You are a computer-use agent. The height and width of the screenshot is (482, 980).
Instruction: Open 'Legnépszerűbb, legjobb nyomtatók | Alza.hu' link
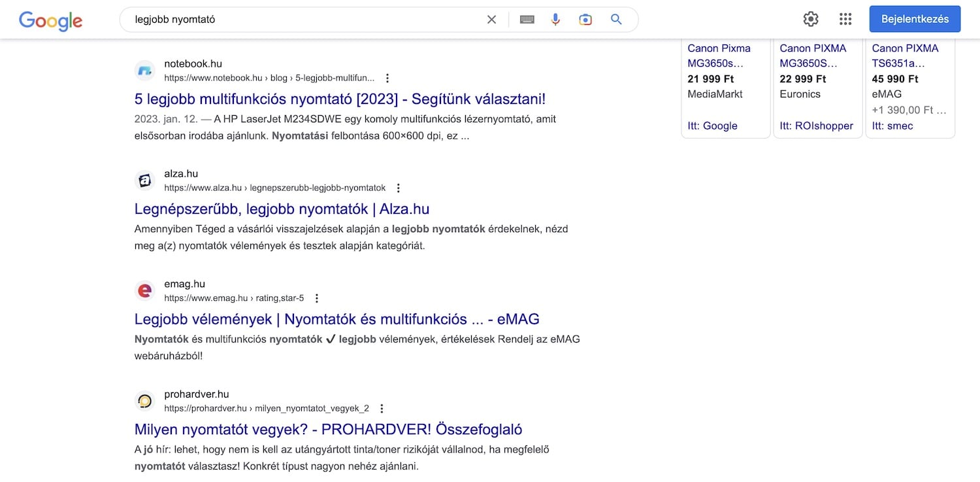(282, 209)
